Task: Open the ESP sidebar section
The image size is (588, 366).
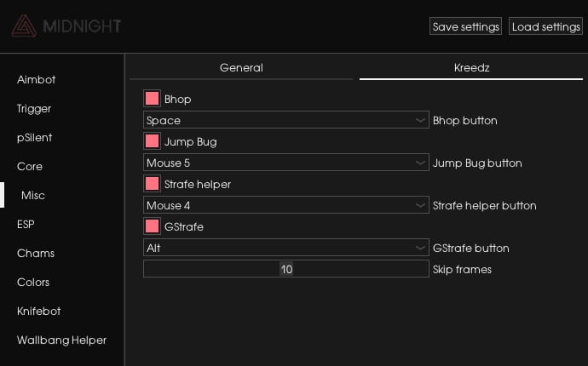Action: coord(26,224)
